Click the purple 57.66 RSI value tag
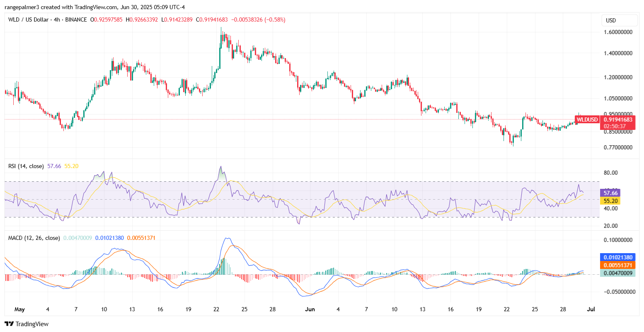Image resolution: width=644 pixels, height=332 pixels. 611,193
